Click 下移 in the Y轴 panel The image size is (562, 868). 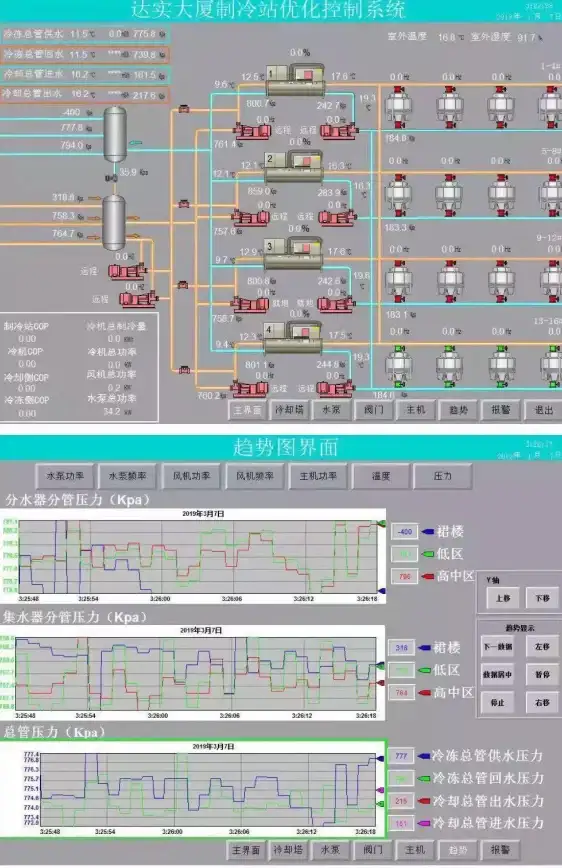click(542, 598)
